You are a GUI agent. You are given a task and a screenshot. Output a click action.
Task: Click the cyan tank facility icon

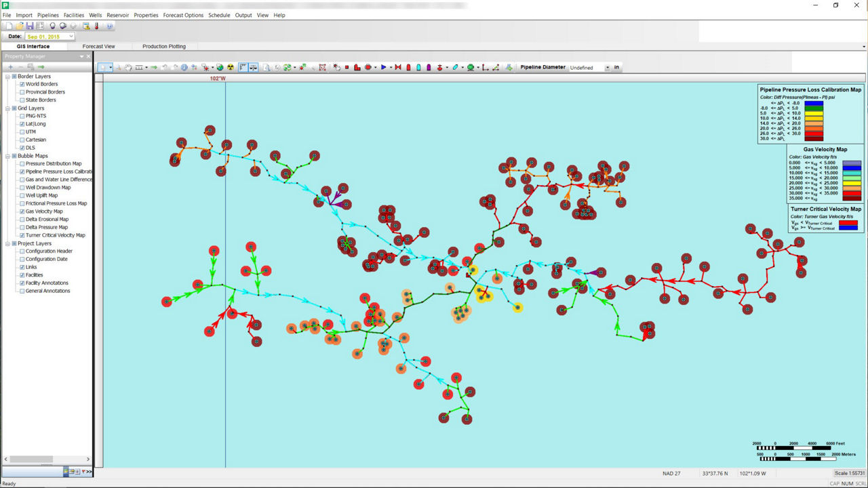pyautogui.click(x=418, y=68)
